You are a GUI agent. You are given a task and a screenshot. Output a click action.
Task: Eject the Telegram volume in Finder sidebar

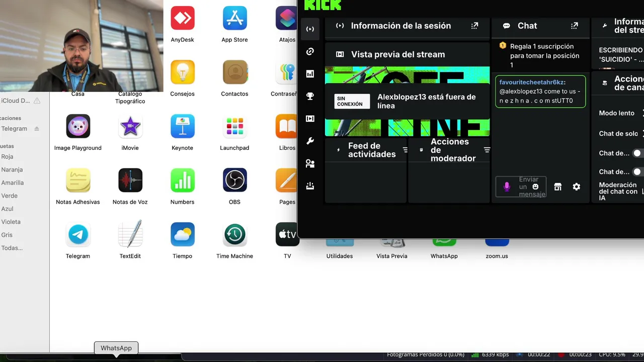tap(37, 129)
